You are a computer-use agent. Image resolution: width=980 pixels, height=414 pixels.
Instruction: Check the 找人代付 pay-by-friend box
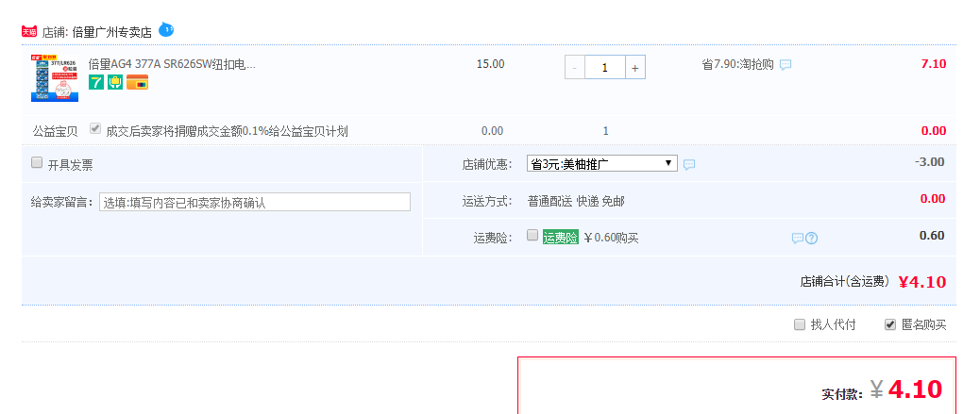click(x=800, y=324)
